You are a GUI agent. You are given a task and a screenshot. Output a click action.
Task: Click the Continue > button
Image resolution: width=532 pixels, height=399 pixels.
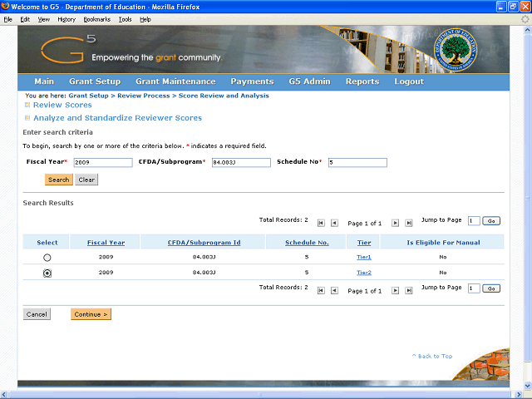point(91,314)
